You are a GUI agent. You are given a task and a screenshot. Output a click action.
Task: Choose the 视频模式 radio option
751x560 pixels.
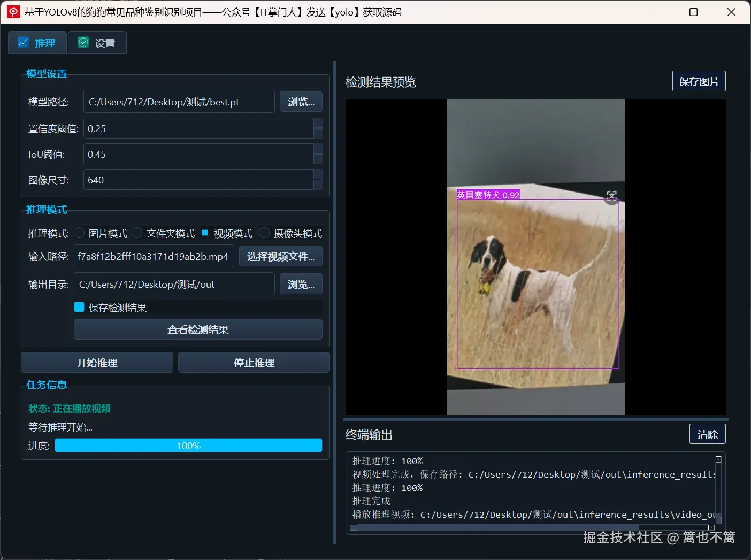[x=204, y=233]
